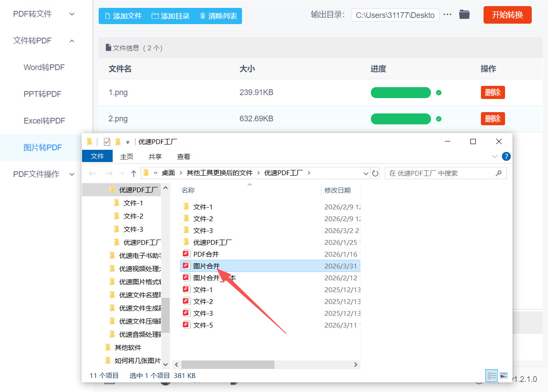
Task: Expand the Explorer ribbon chevron
Action: pyautogui.click(x=495, y=156)
